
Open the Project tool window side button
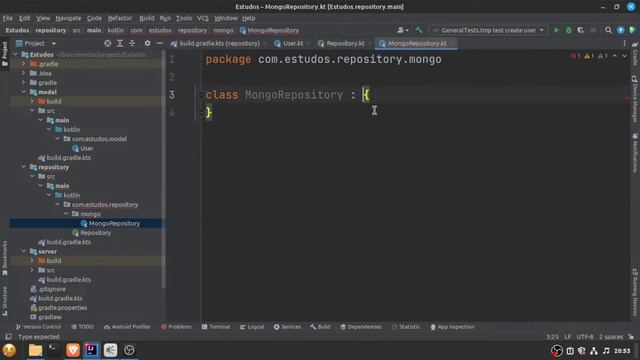[4, 54]
